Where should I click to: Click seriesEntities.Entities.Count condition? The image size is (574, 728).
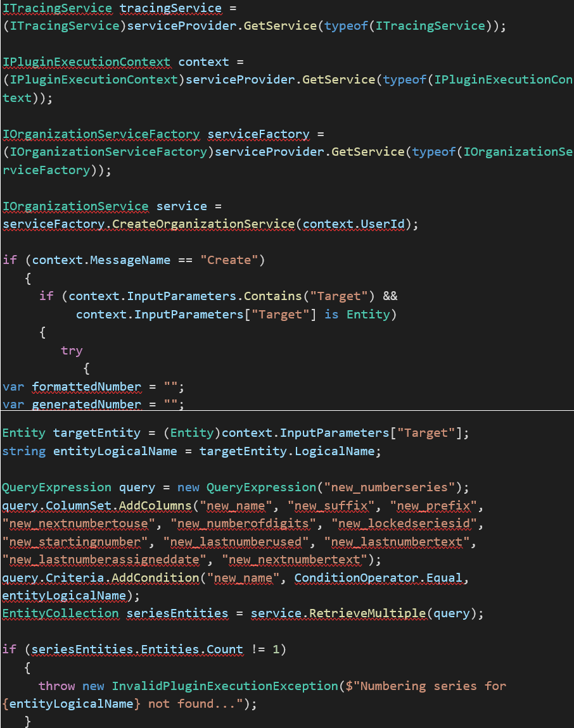tap(137, 650)
